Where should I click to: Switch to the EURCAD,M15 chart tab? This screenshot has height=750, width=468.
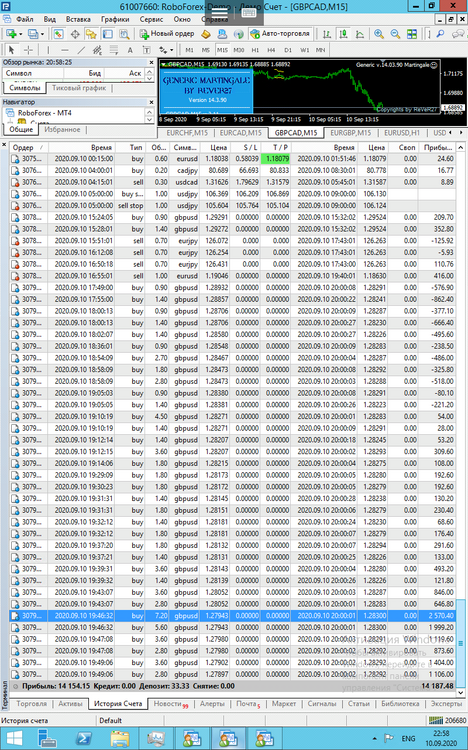click(x=241, y=133)
